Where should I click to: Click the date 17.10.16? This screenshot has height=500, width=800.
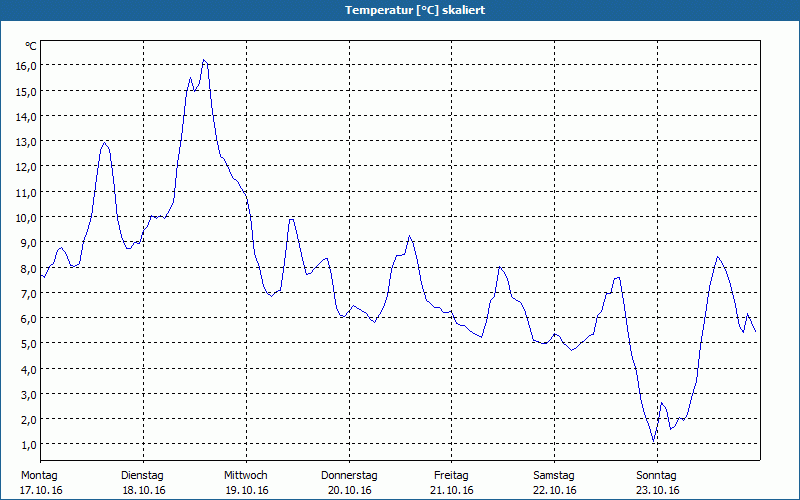pyautogui.click(x=41, y=490)
